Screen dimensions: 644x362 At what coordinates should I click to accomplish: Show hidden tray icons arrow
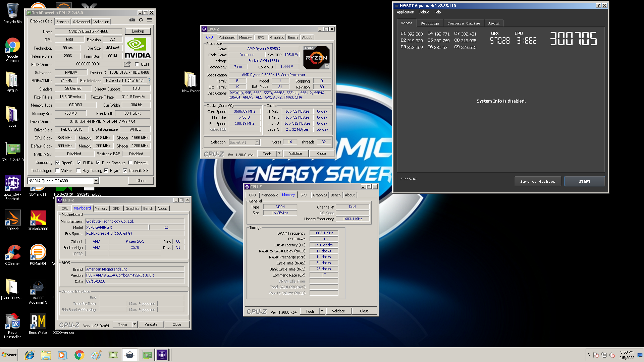[x=589, y=355]
